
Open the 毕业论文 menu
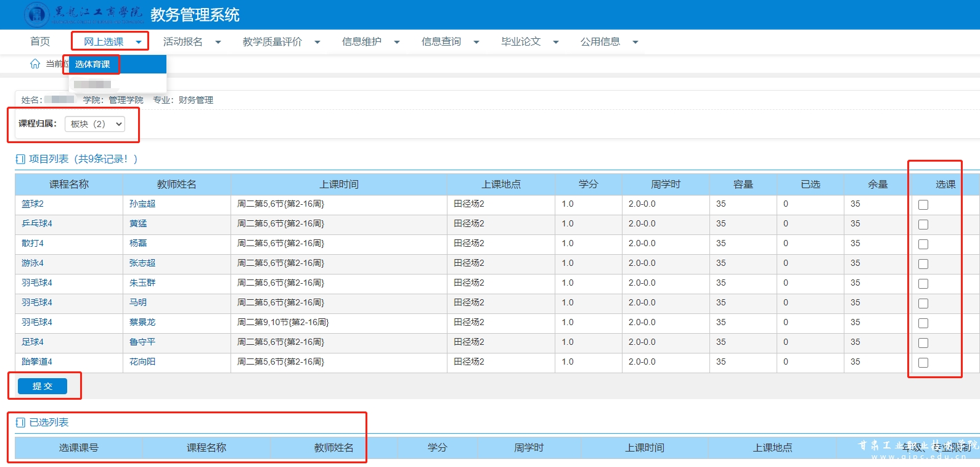click(x=521, y=41)
